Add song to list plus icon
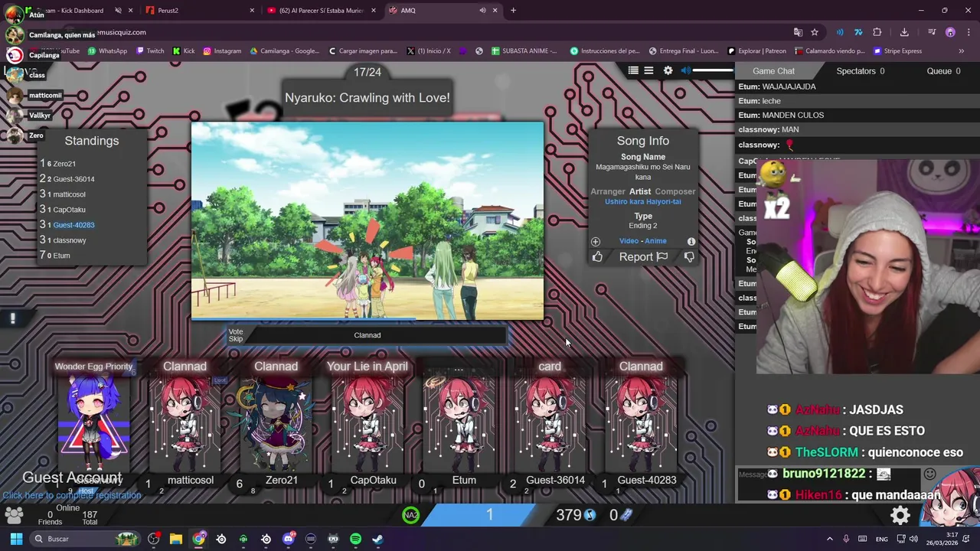 pyautogui.click(x=596, y=241)
